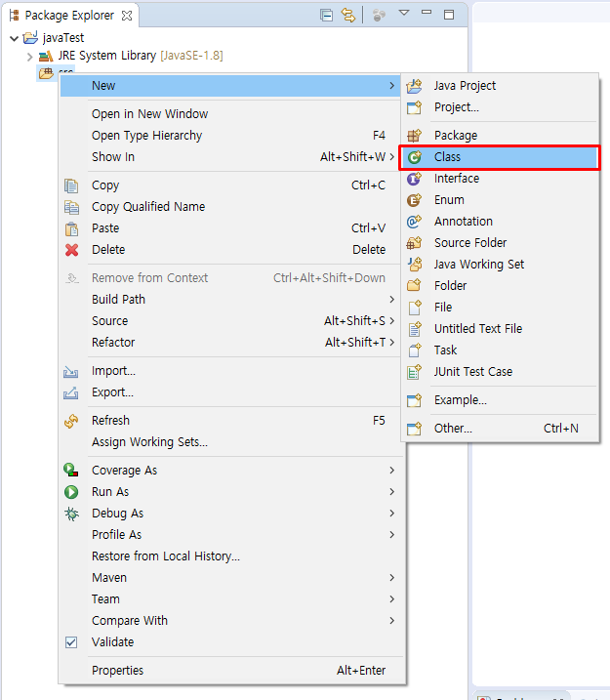Expand the Build Path submenu arrow

click(x=391, y=299)
